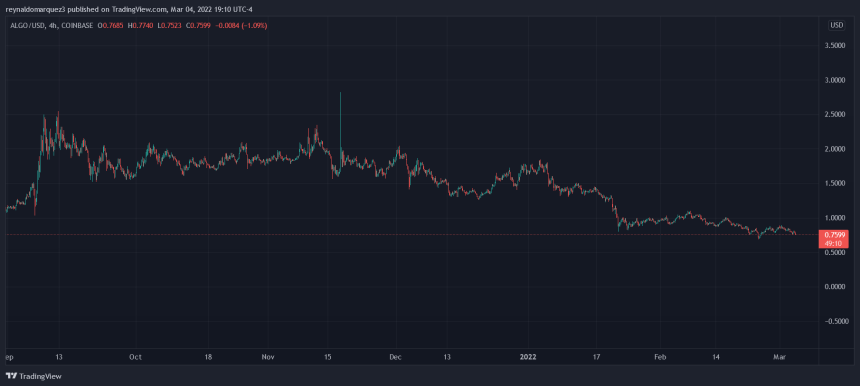Click the TradingView logo icon
The height and width of the screenshot is (386, 860).
(11, 376)
